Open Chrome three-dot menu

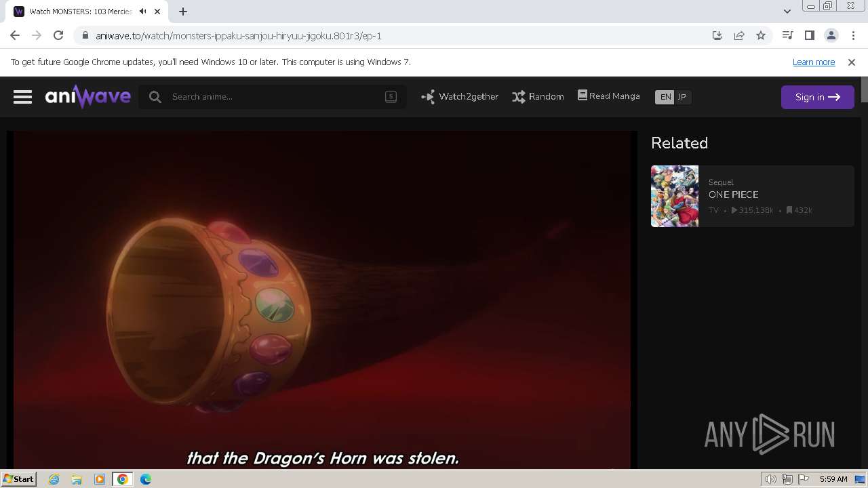(x=853, y=36)
